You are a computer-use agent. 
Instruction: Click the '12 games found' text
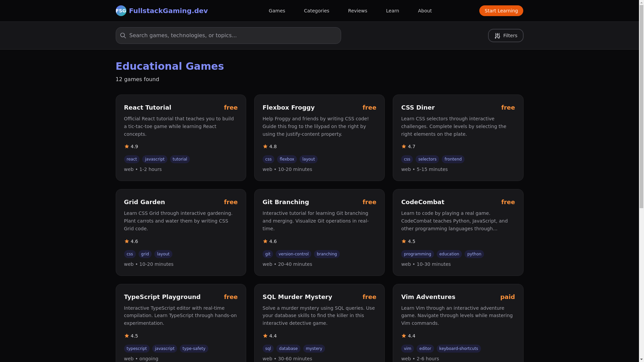pyautogui.click(x=138, y=79)
